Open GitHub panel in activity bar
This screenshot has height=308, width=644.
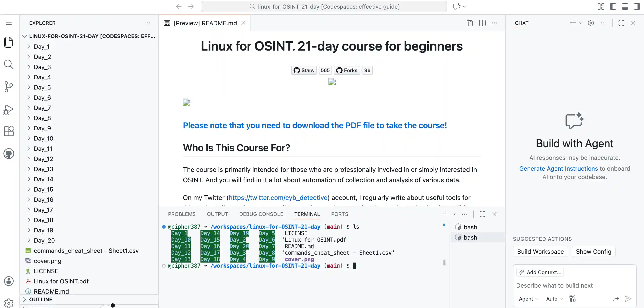9,154
